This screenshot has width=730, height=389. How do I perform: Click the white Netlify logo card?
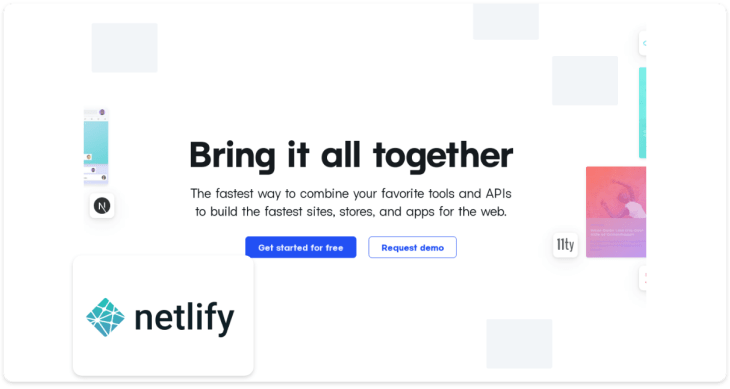coord(163,315)
